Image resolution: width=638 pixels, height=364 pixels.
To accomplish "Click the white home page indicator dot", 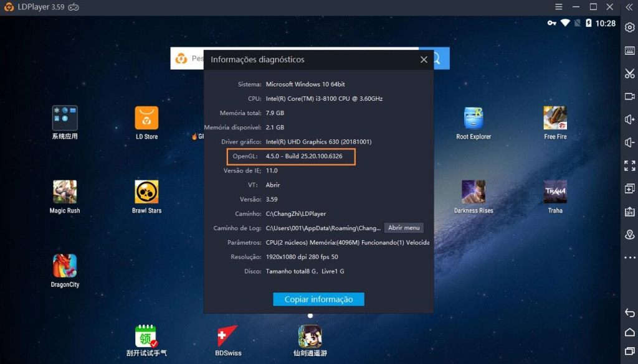I will (x=310, y=315).
